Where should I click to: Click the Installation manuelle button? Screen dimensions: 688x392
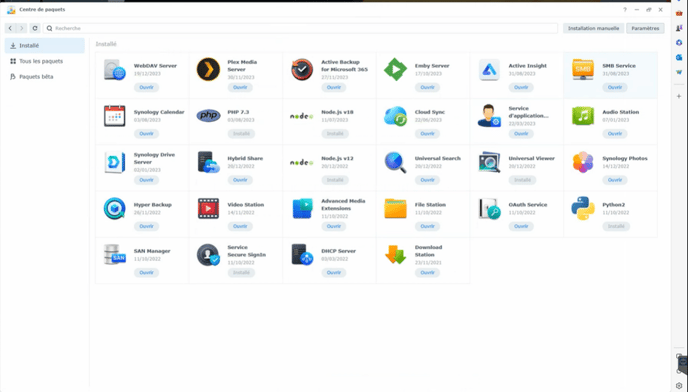(593, 28)
